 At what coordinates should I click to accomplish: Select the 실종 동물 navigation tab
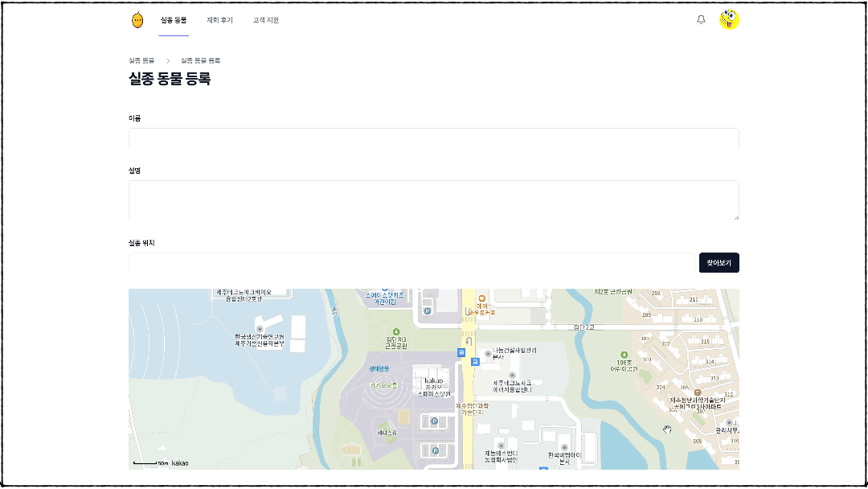click(174, 20)
